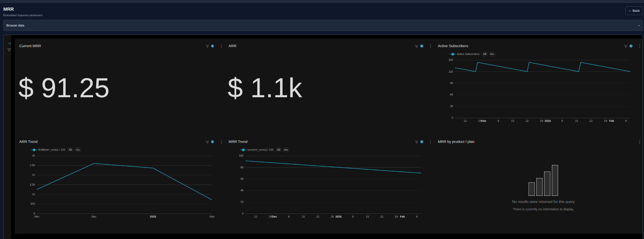Click the MRR Trend line in chart
The image size is (644, 239).
(333, 167)
